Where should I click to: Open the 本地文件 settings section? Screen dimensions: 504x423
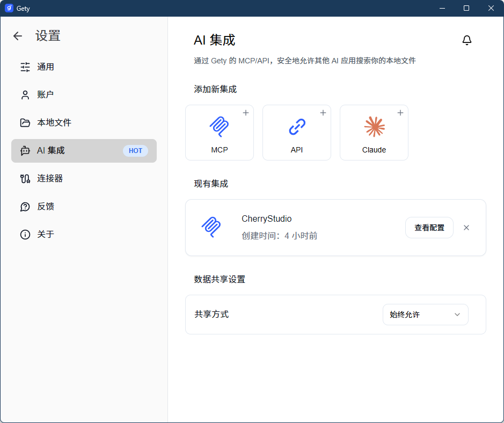point(84,123)
